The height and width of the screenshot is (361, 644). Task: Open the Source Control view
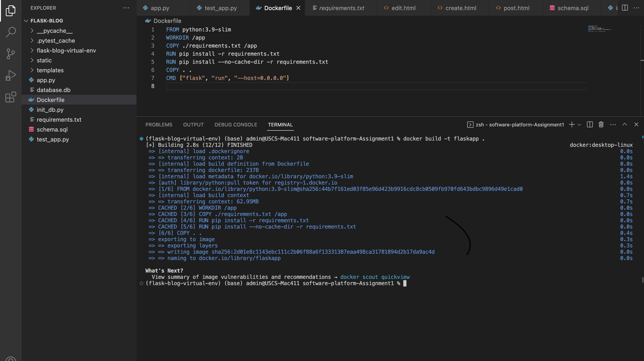pyautogui.click(x=11, y=54)
